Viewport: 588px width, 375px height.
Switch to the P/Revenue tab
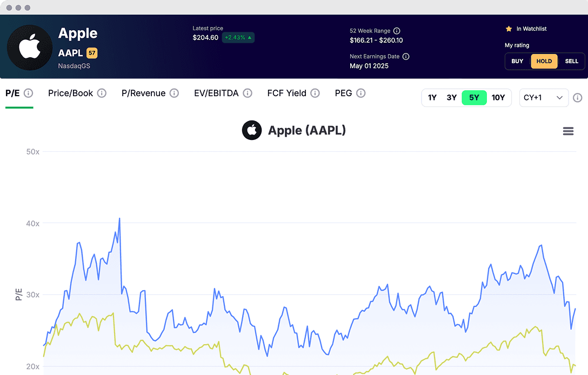pyautogui.click(x=143, y=93)
